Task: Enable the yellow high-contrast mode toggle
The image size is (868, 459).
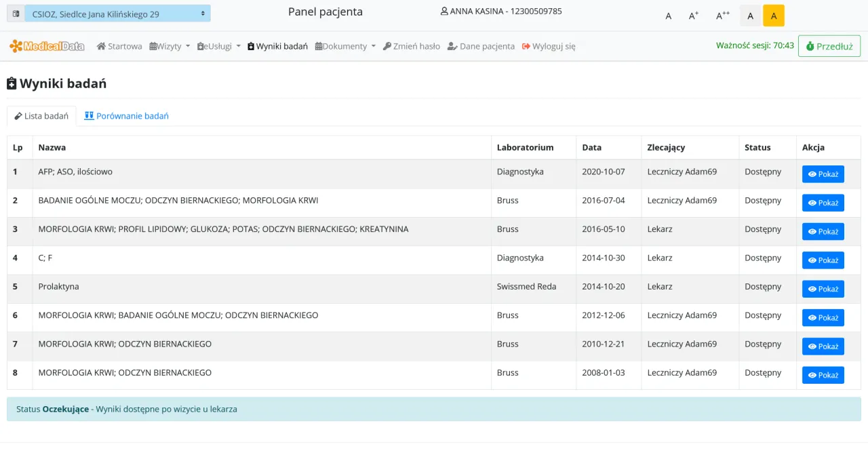Action: (x=774, y=15)
